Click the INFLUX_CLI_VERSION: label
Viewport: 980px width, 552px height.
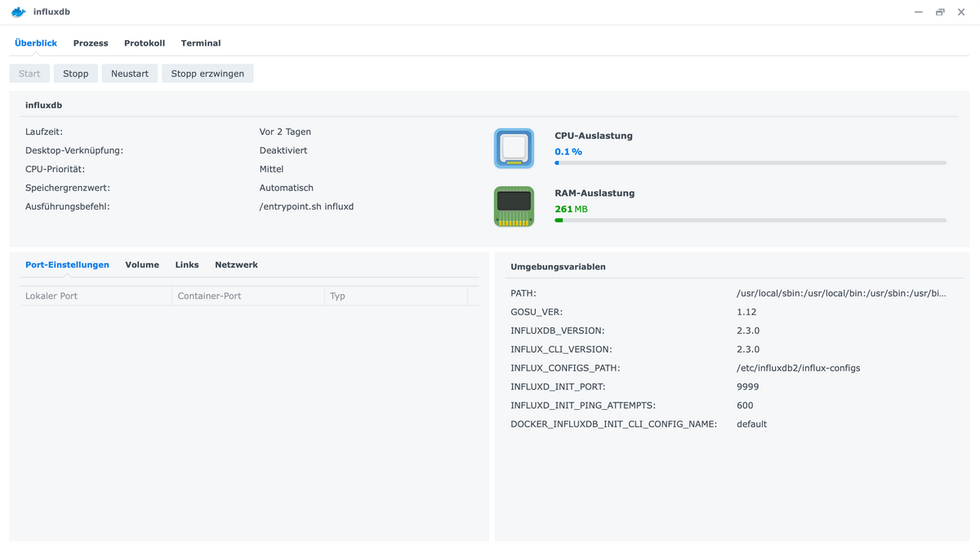coord(561,349)
